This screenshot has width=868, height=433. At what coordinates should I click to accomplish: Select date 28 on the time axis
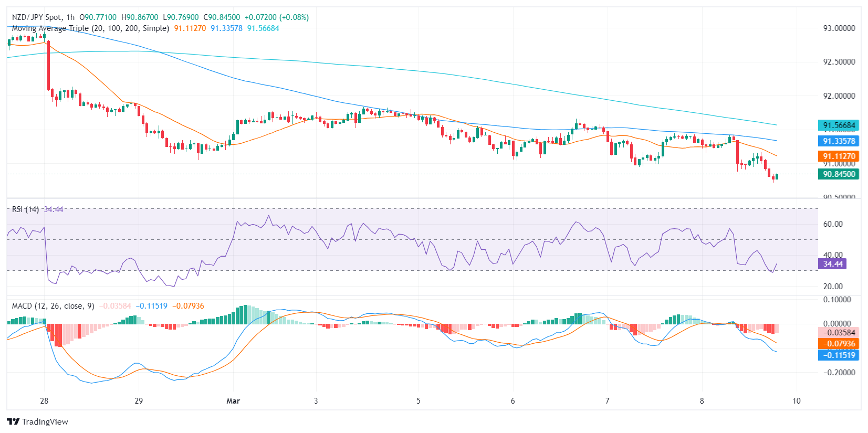click(x=44, y=401)
